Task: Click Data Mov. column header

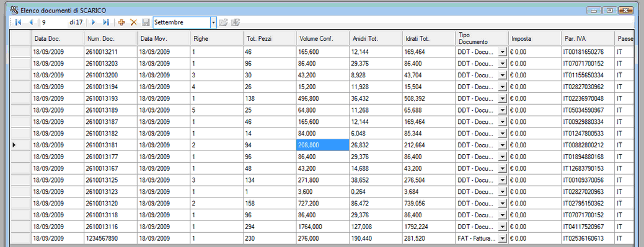Action: tap(164, 39)
